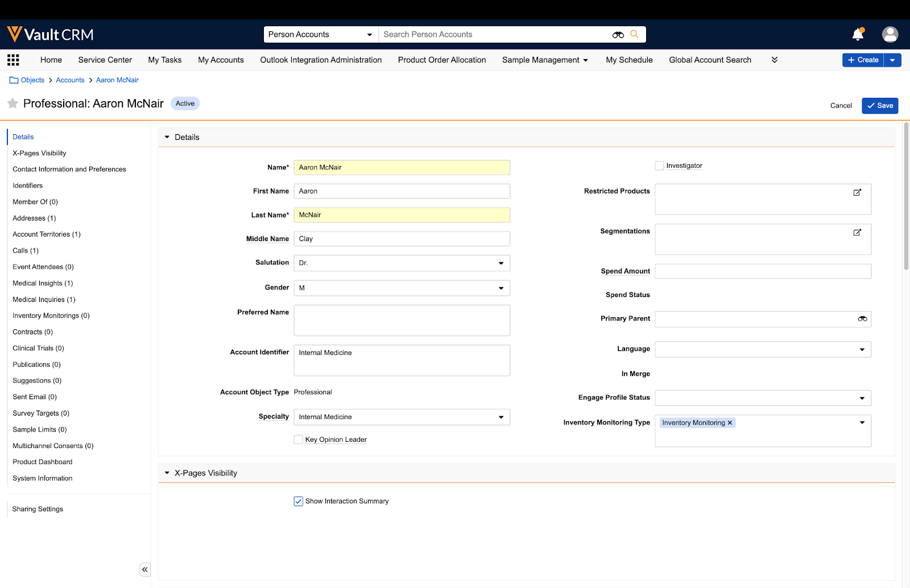Open the My Schedule tab

[629, 60]
